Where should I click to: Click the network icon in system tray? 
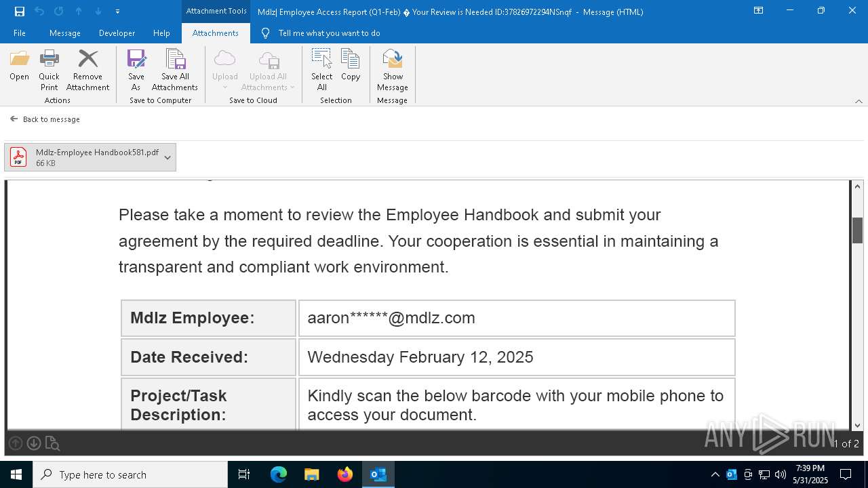pos(764,474)
